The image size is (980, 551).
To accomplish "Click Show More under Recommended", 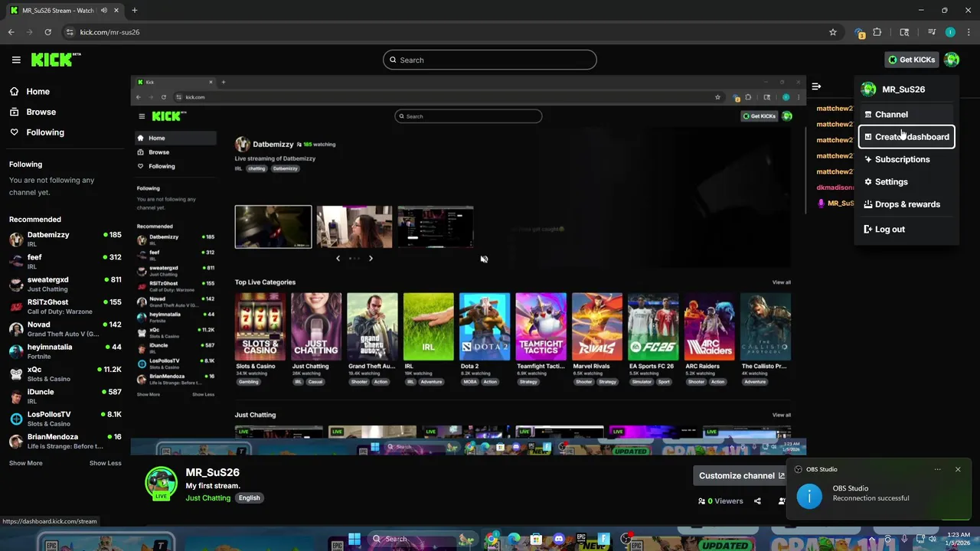I will pos(26,463).
